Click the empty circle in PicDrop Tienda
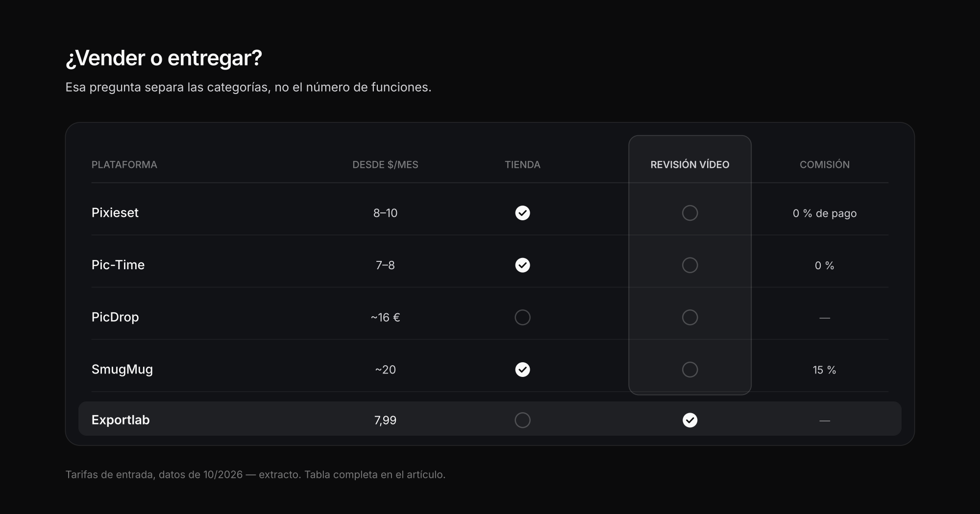The height and width of the screenshot is (514, 980). pyautogui.click(x=522, y=317)
